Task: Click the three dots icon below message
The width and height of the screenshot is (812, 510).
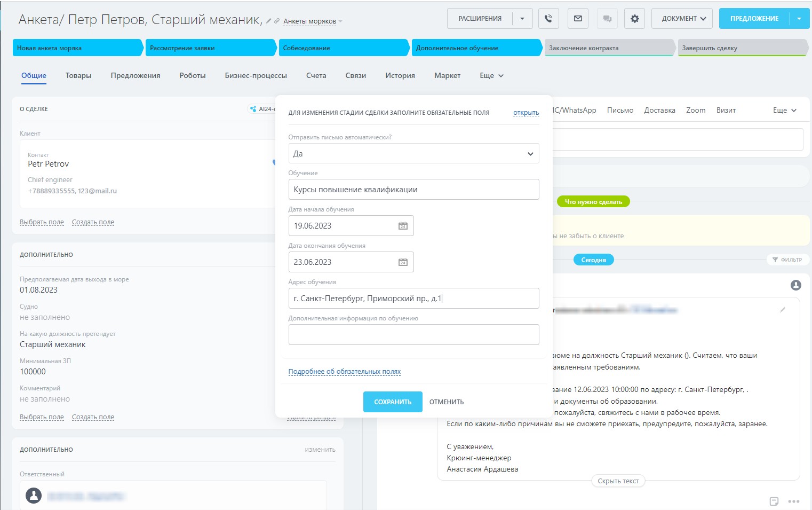Action: (794, 501)
